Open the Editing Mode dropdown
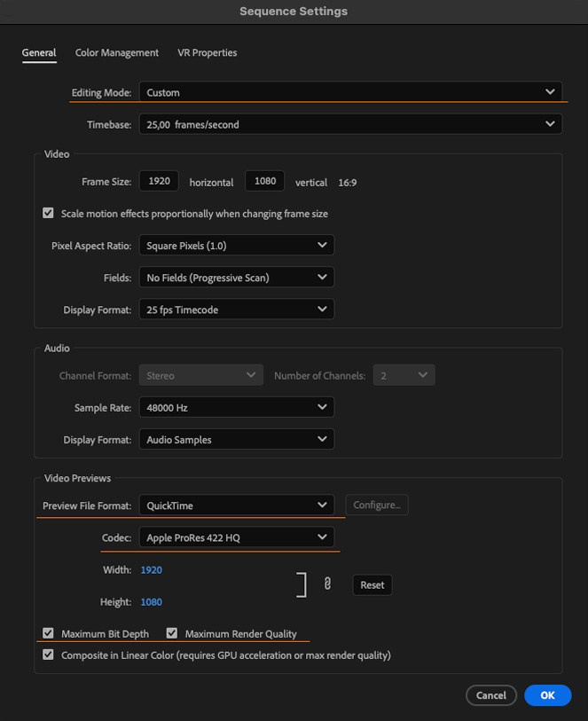Viewport: 588px width, 721px height. click(x=350, y=91)
